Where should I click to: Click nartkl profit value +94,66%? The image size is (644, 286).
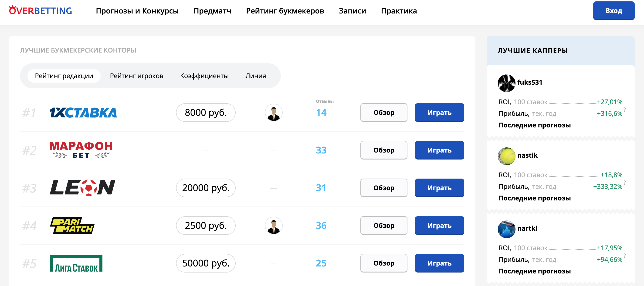click(610, 259)
